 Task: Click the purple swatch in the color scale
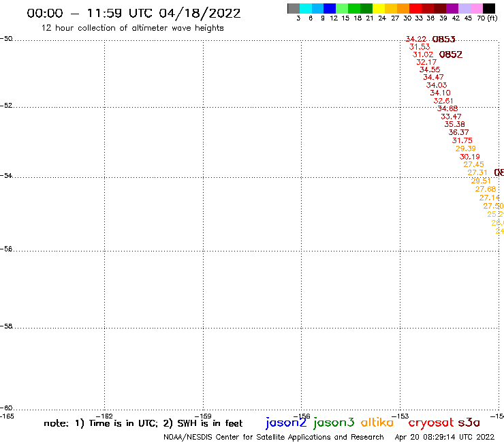click(452, 8)
